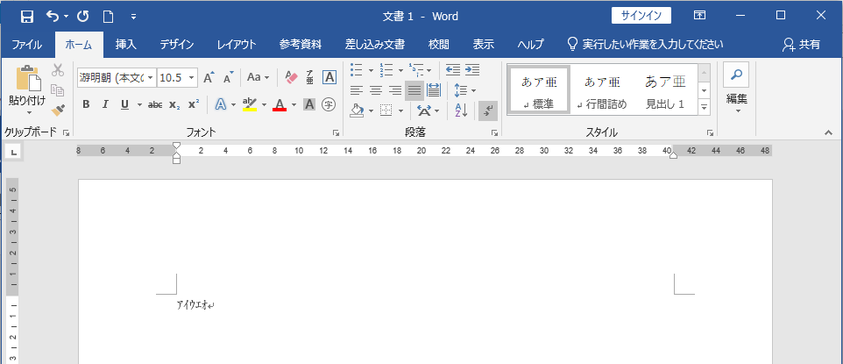Switch to the デザイン tab
The image size is (843, 364).
176,45
